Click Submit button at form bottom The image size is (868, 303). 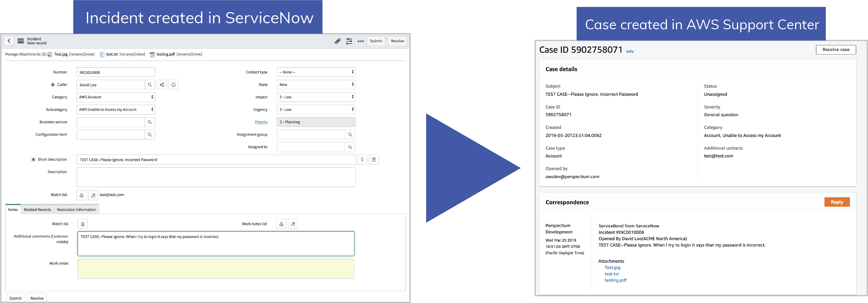click(16, 298)
